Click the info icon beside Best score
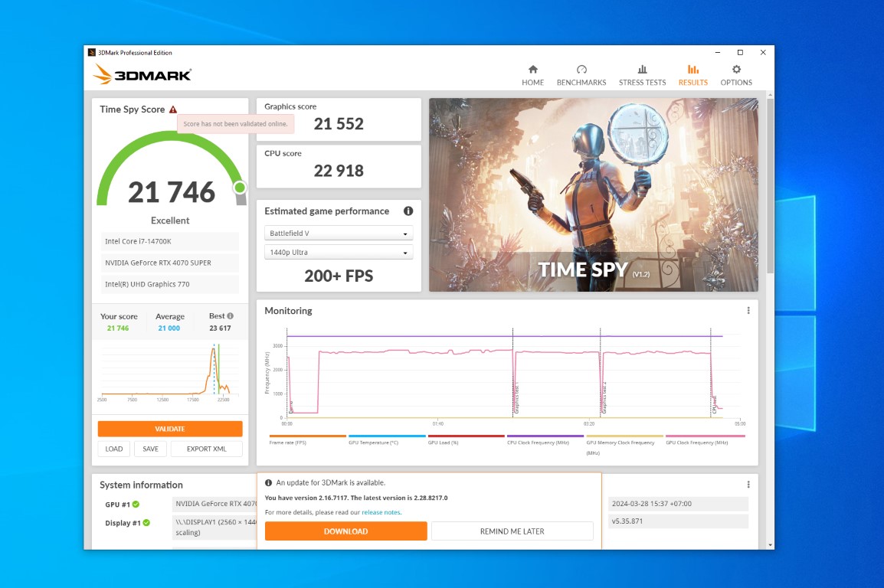The height and width of the screenshot is (588, 884). point(230,316)
